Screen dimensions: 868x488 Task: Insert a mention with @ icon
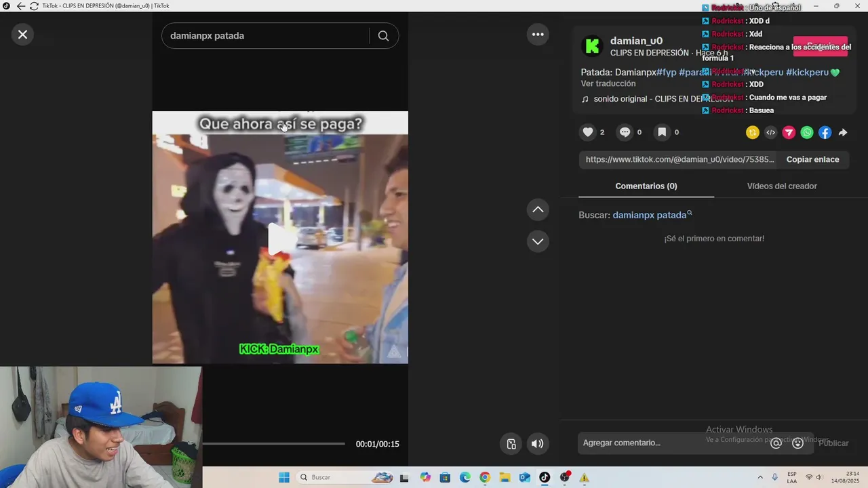pos(776,443)
